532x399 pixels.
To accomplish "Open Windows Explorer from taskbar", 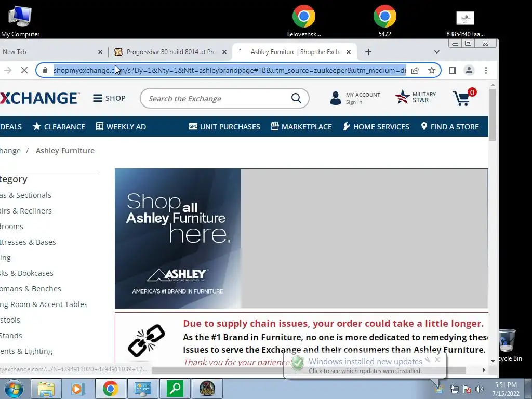I will pyautogui.click(x=46, y=389).
